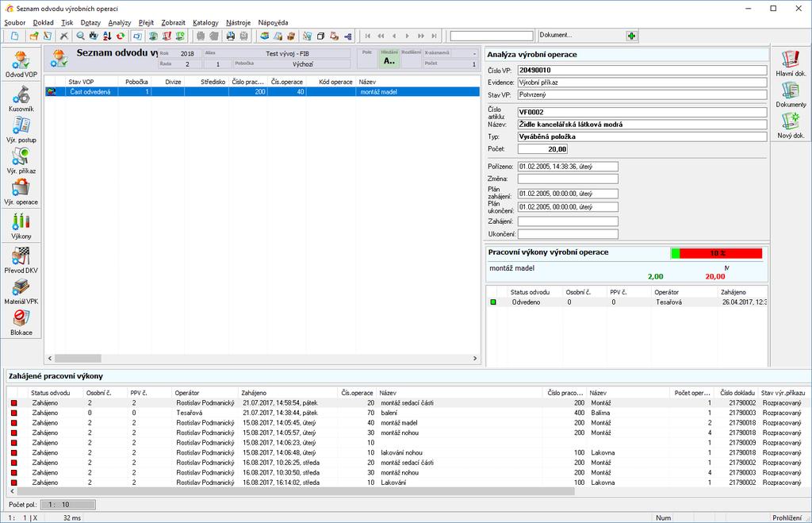This screenshot has height=523, width=812.
Task: Open the Dotazy menu
Action: pos(90,23)
